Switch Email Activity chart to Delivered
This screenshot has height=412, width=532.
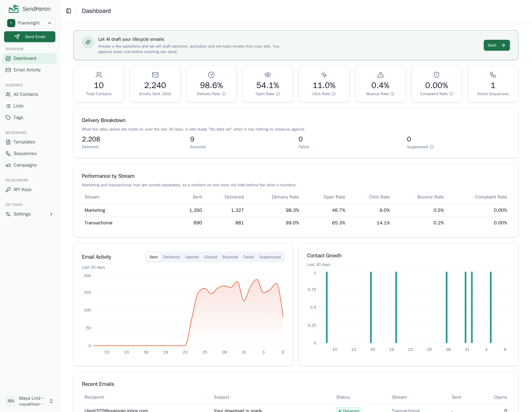click(171, 257)
